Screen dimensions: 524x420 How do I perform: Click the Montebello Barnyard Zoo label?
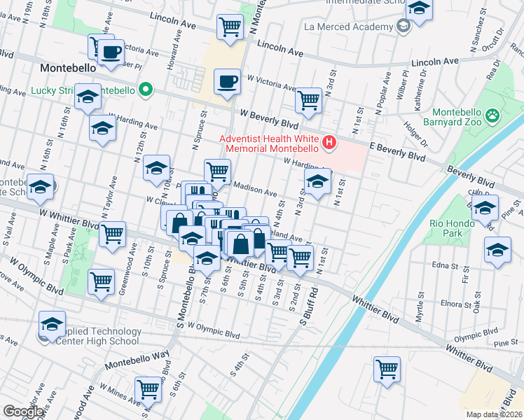coord(453,117)
